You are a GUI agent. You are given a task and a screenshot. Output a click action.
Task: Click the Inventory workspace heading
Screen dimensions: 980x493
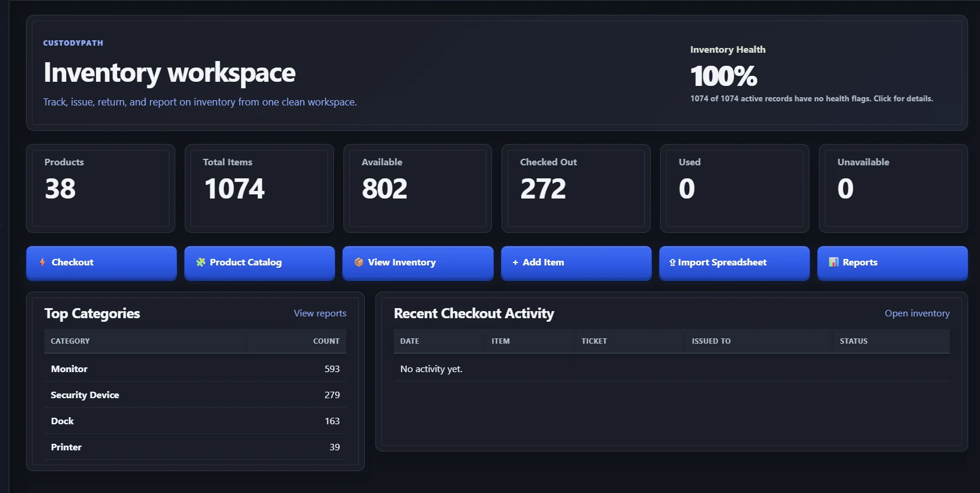click(x=169, y=73)
